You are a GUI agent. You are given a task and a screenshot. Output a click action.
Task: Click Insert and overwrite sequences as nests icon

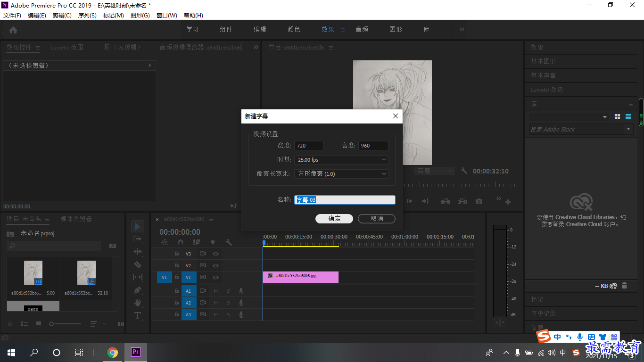pos(165,242)
